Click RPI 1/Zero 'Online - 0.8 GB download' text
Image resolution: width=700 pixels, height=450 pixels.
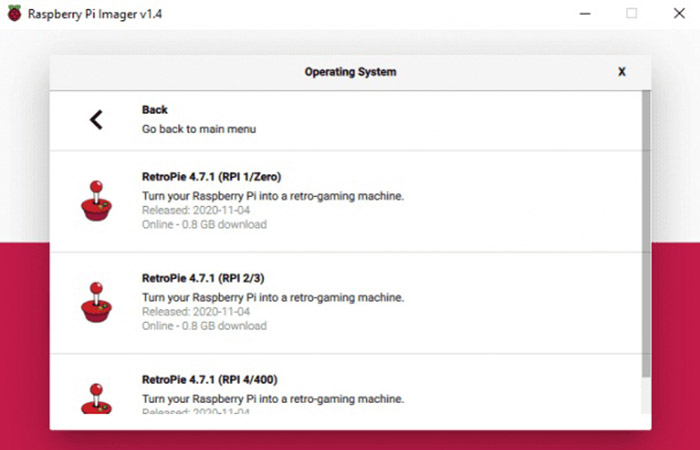point(204,224)
